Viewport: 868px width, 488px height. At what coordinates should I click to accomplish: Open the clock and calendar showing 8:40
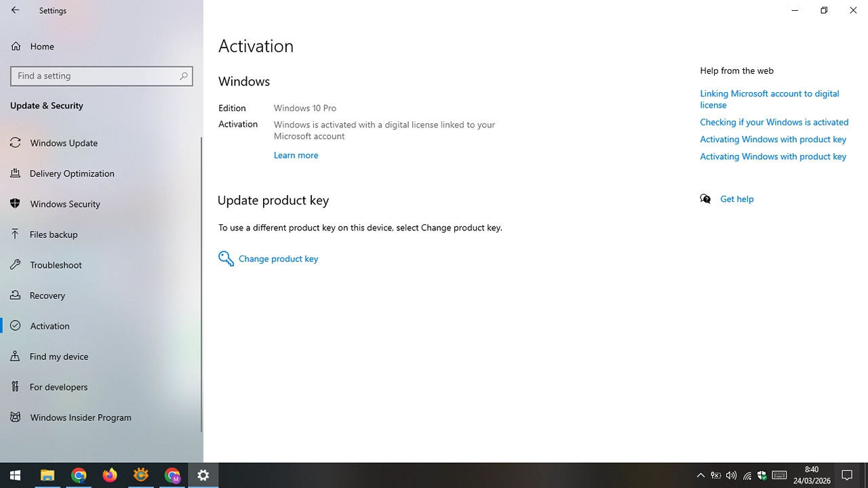pyautogui.click(x=812, y=475)
